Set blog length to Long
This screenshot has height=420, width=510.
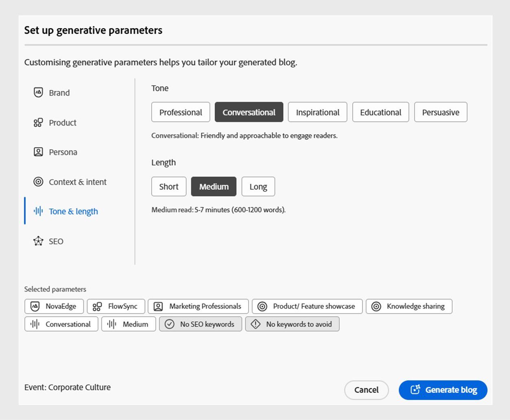[258, 187]
